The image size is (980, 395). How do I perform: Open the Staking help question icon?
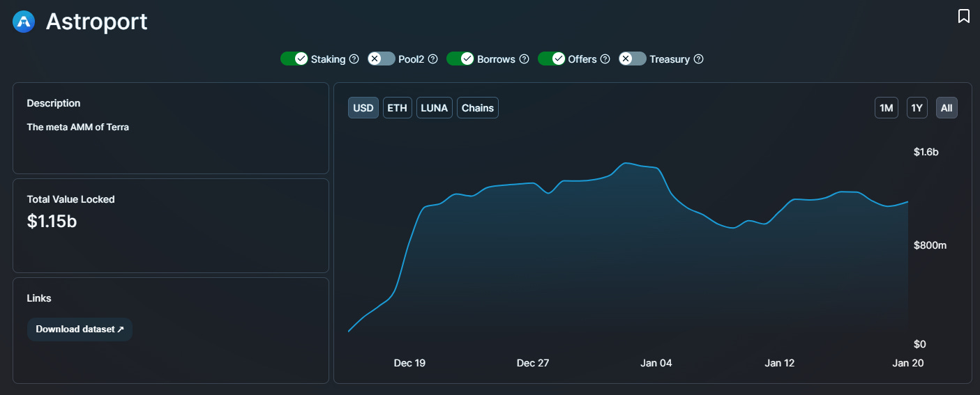(x=354, y=59)
